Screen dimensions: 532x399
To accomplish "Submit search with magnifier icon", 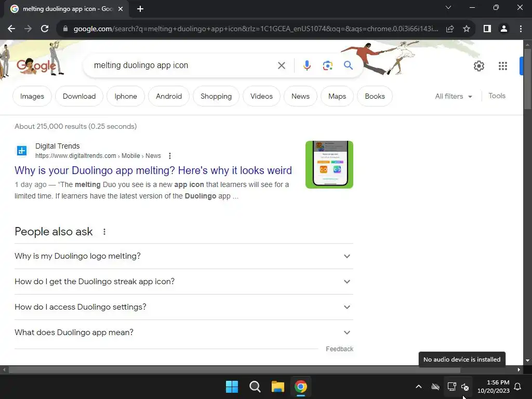I will pyautogui.click(x=348, y=65).
